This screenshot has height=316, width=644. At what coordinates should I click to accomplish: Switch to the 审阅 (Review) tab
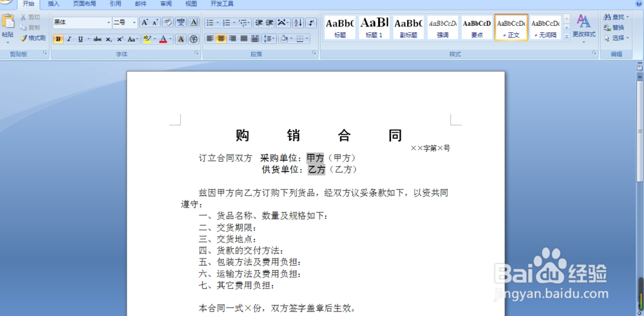[166, 4]
